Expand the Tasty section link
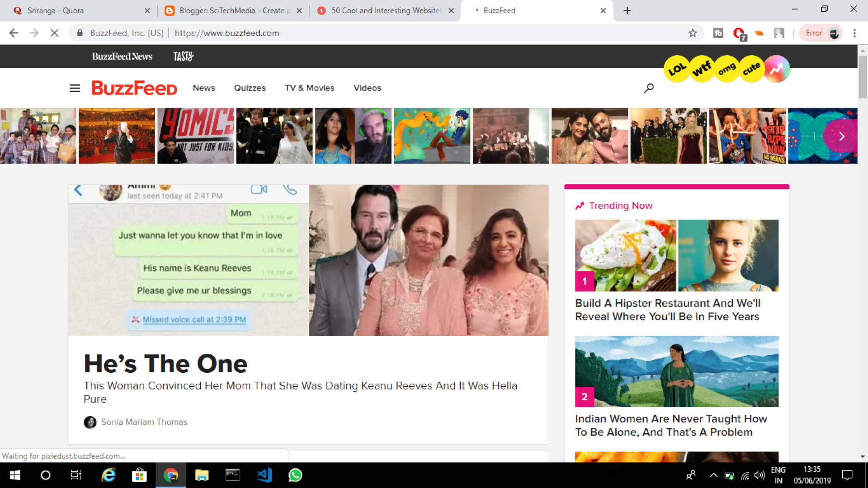Image resolution: width=868 pixels, height=488 pixels. 183,56
